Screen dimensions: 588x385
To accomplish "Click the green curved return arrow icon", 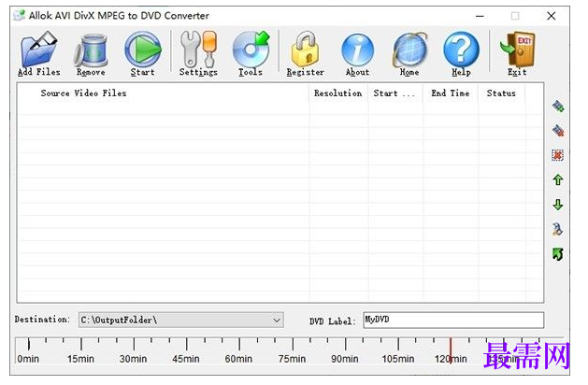I will click(x=558, y=254).
